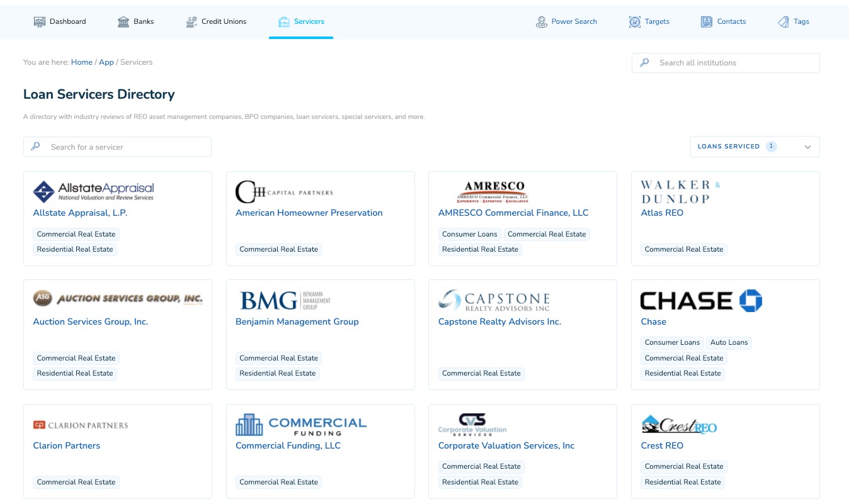Viewport: 849px width, 504px height.
Task: Click the CHH Capital Partners logo
Action: pos(284,192)
